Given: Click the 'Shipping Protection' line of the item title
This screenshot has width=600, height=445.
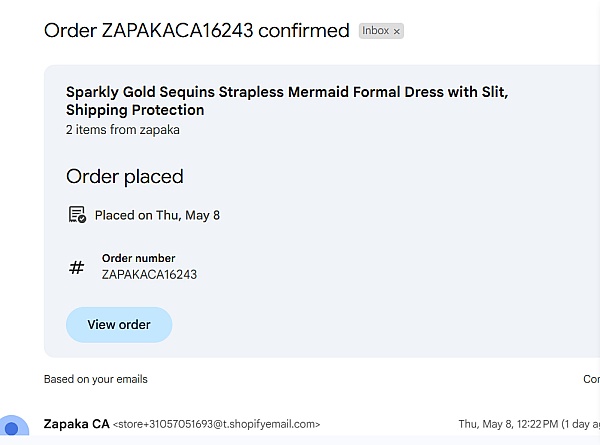Looking at the screenshot, I should 135,110.
